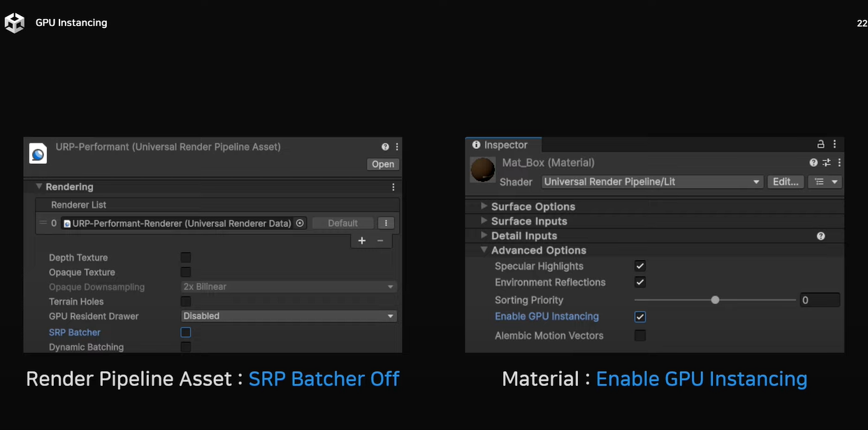The image size is (868, 430).
Task: Click the Mat_Box (Material) title text
Action: (x=549, y=163)
